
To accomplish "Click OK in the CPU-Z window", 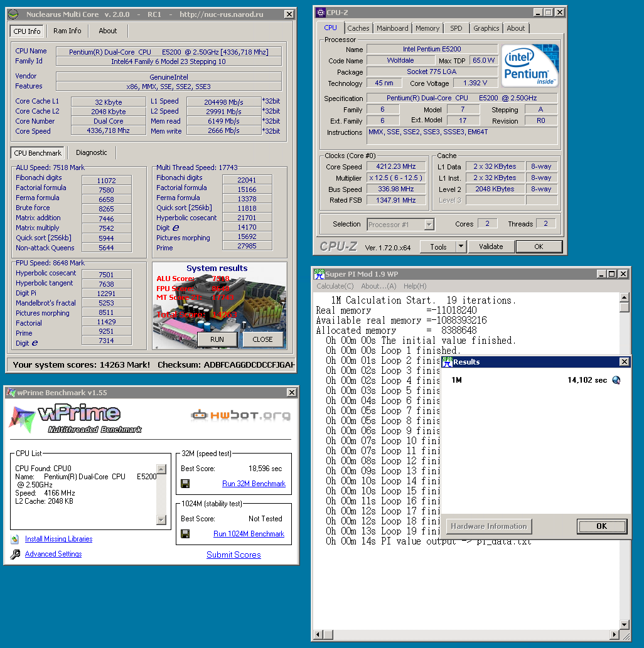I will [539, 247].
